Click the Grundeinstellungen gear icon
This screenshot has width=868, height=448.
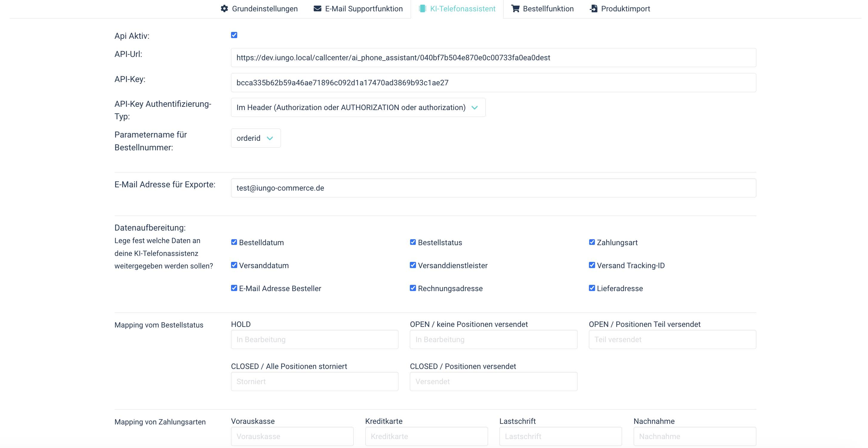click(x=224, y=9)
